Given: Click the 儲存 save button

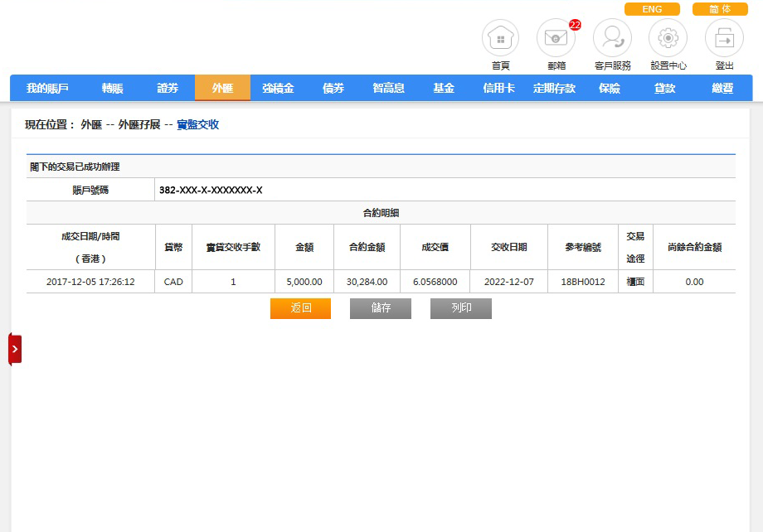Looking at the screenshot, I should point(381,308).
